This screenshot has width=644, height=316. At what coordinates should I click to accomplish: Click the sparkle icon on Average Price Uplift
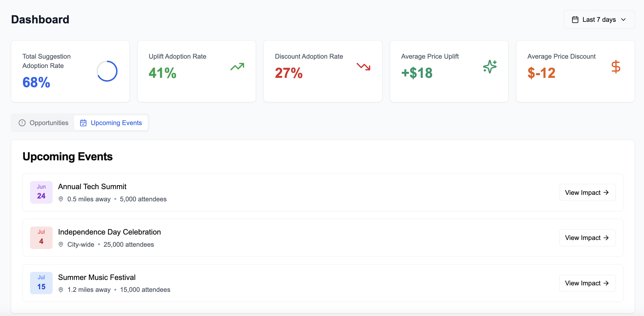tap(490, 67)
